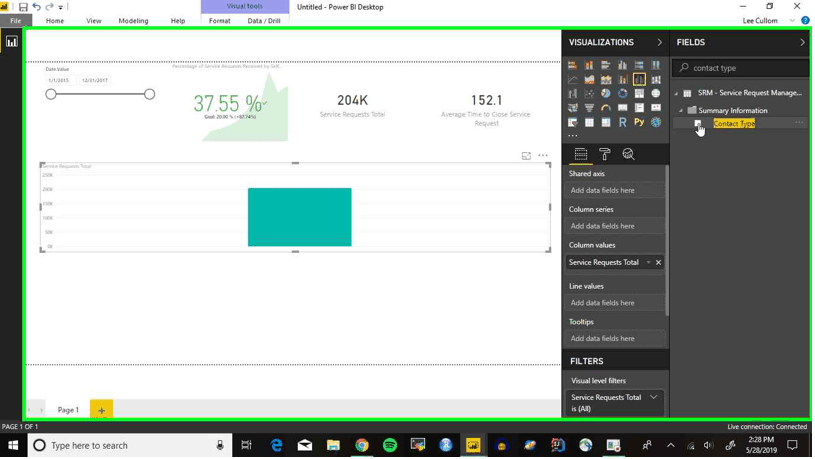Image resolution: width=815 pixels, height=459 pixels.
Task: Remove Service Requests Total from Column values
Action: 659,263
